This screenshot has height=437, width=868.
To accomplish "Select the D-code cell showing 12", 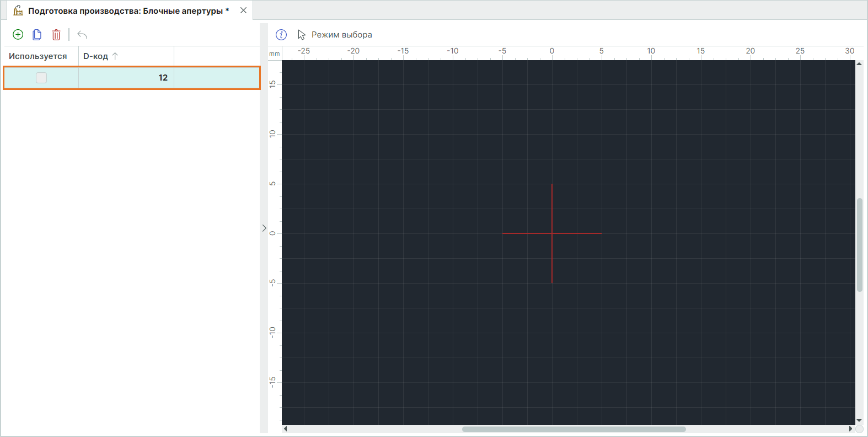I will (126, 78).
